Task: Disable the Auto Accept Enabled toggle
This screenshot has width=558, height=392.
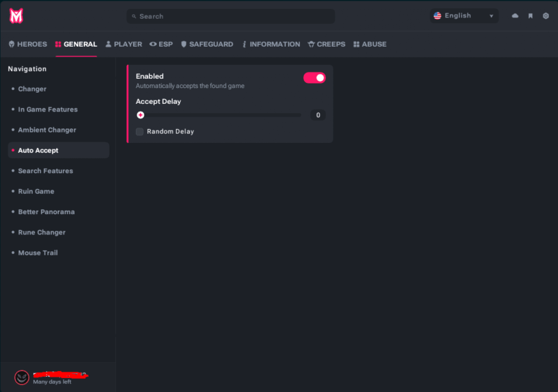Action: [315, 78]
